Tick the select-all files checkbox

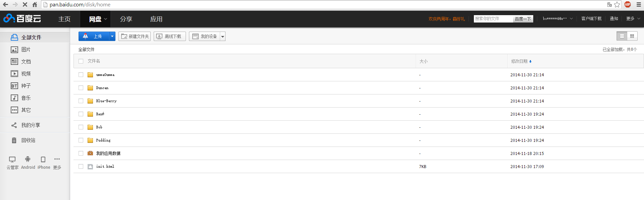pyautogui.click(x=81, y=61)
